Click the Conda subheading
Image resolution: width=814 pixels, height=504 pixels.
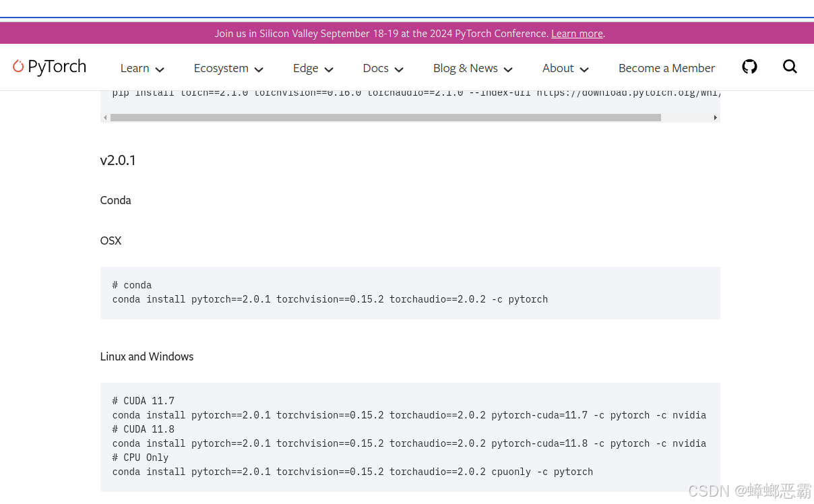tap(116, 200)
